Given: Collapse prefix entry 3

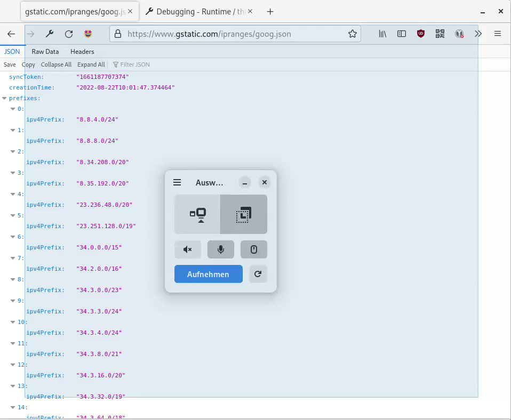Looking at the screenshot, I should point(13,173).
